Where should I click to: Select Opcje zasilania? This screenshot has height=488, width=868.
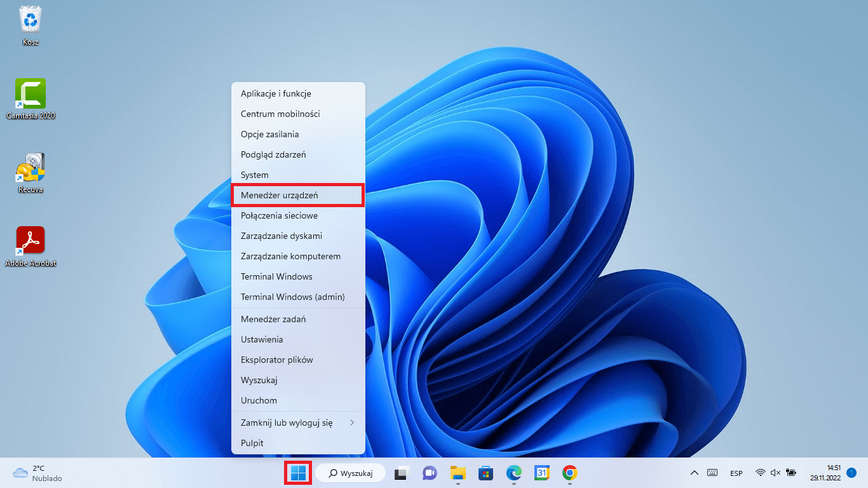298,134
